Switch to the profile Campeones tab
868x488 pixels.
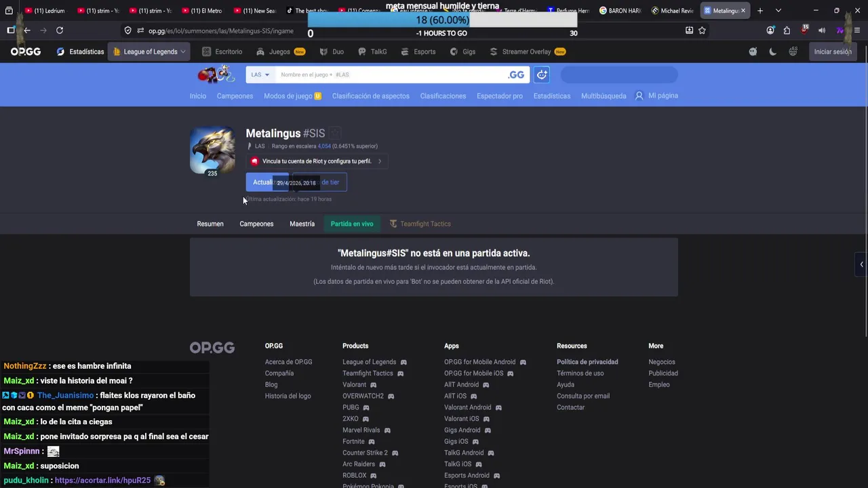[x=256, y=224]
